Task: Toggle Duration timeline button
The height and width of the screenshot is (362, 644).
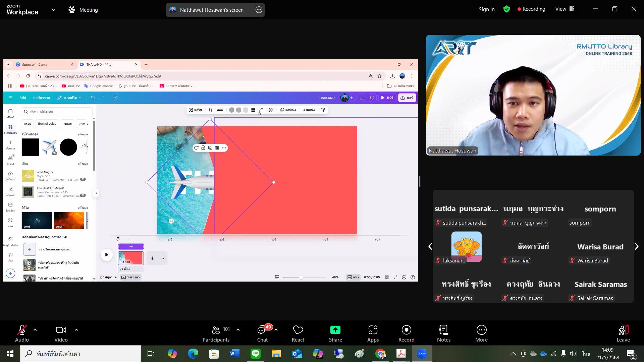Action: click(131, 277)
